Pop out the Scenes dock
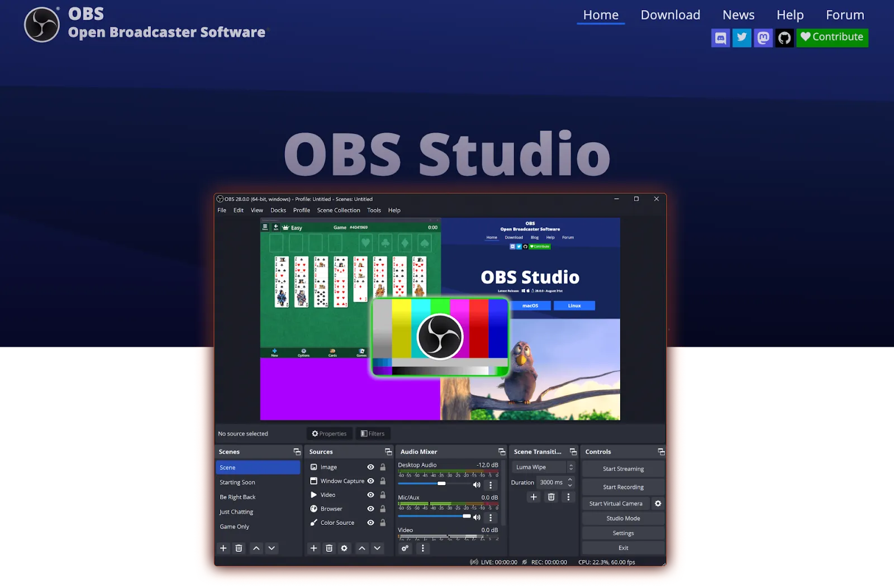Screen dimensions: 894x588 (297, 452)
